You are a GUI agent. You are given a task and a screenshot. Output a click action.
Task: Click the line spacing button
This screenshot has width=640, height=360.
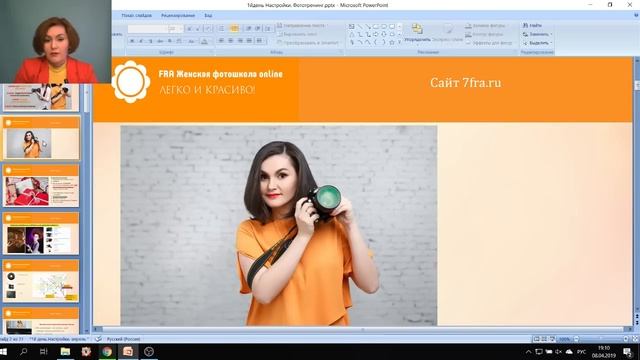point(268,29)
